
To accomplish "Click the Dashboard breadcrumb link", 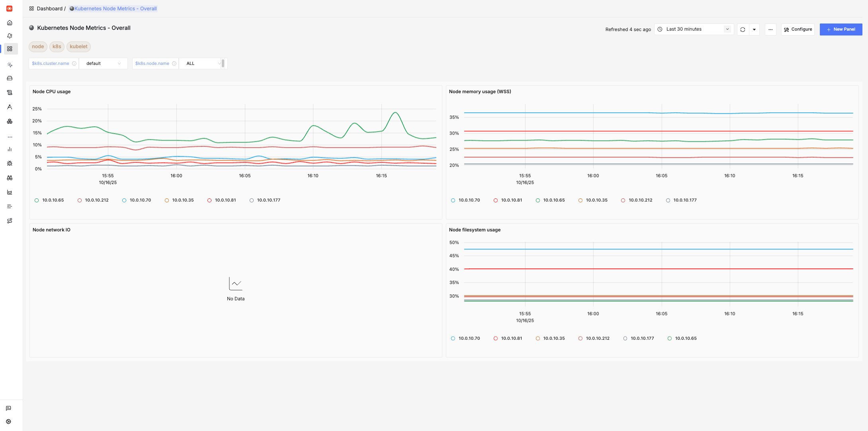I will [x=50, y=8].
